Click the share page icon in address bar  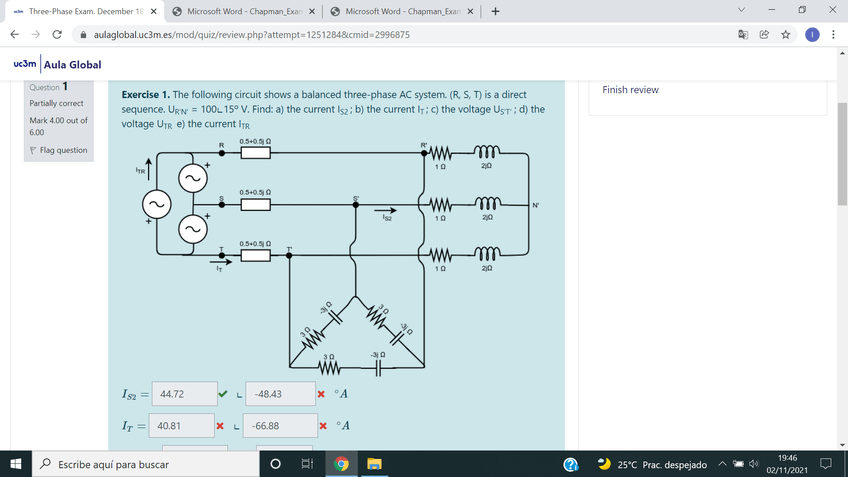coord(765,34)
